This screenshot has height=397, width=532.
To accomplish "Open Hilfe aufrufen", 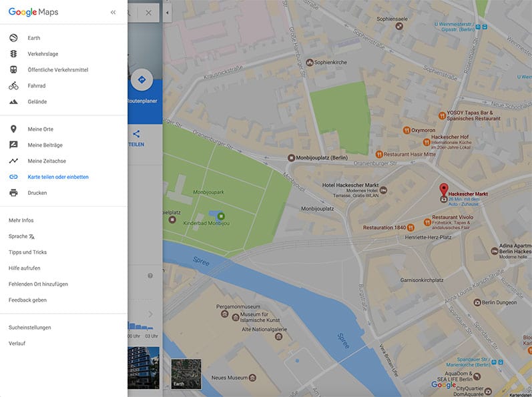I will tap(24, 268).
